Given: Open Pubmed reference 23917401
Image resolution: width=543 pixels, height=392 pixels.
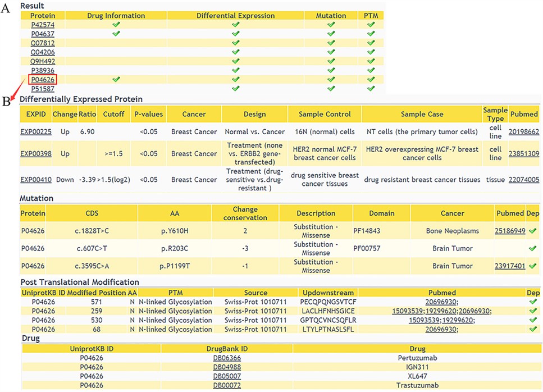Looking at the screenshot, I should pos(510,266).
